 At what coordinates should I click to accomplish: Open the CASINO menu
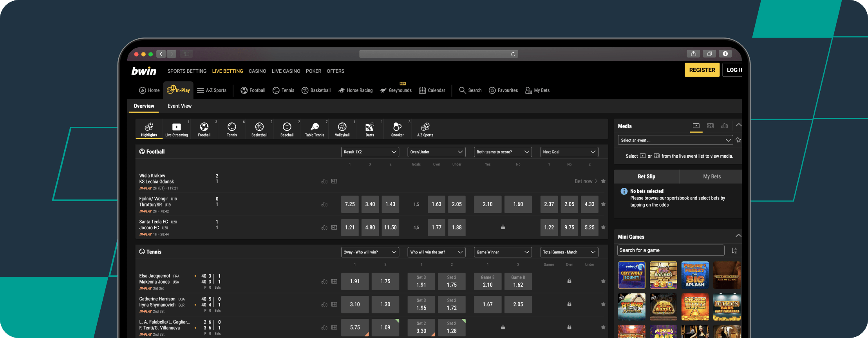[x=257, y=71]
